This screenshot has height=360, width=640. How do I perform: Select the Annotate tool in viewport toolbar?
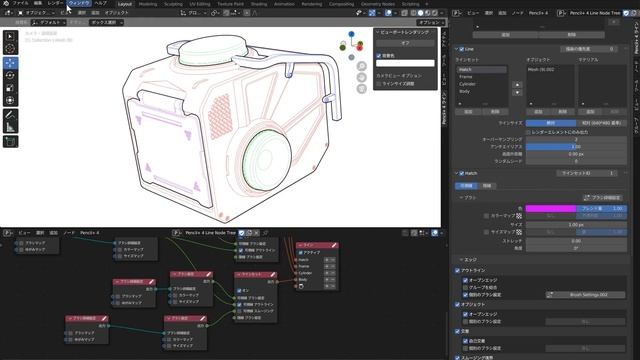click(x=10, y=115)
